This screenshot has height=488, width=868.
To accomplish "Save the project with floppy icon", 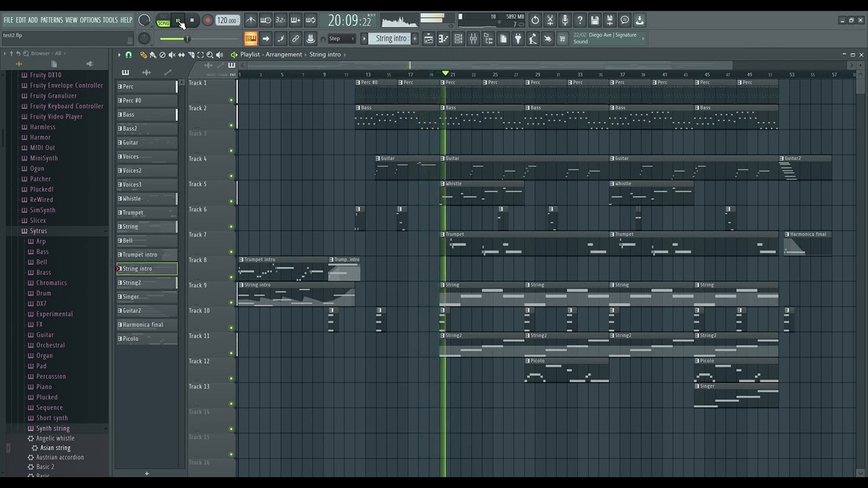I will [595, 20].
